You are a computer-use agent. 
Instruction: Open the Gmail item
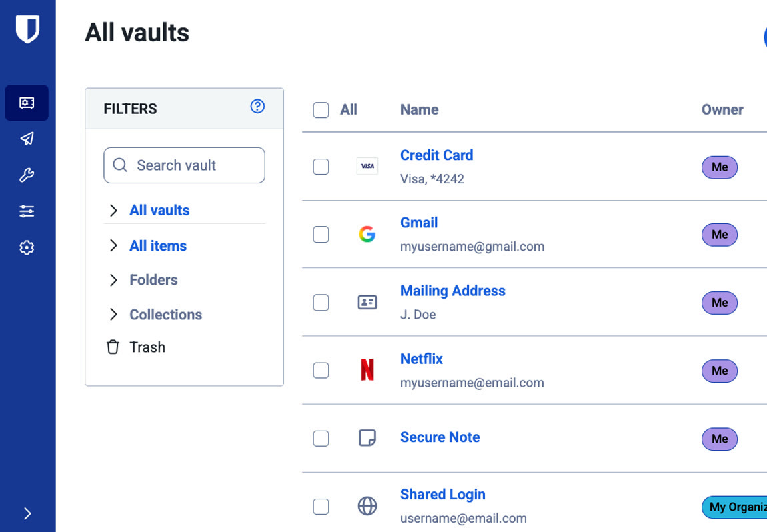point(419,223)
